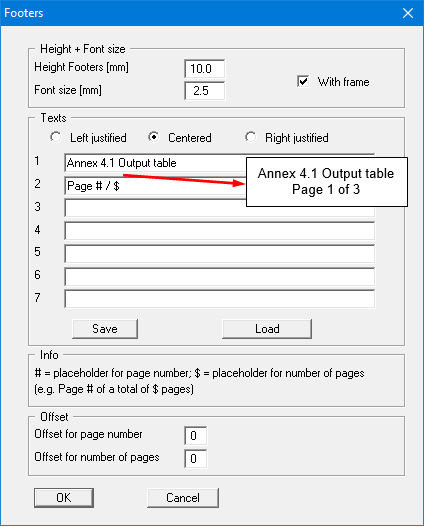Viewport: 424px width, 527px height.
Task: Click the 'Offset for page number' label
Action: 88,434
